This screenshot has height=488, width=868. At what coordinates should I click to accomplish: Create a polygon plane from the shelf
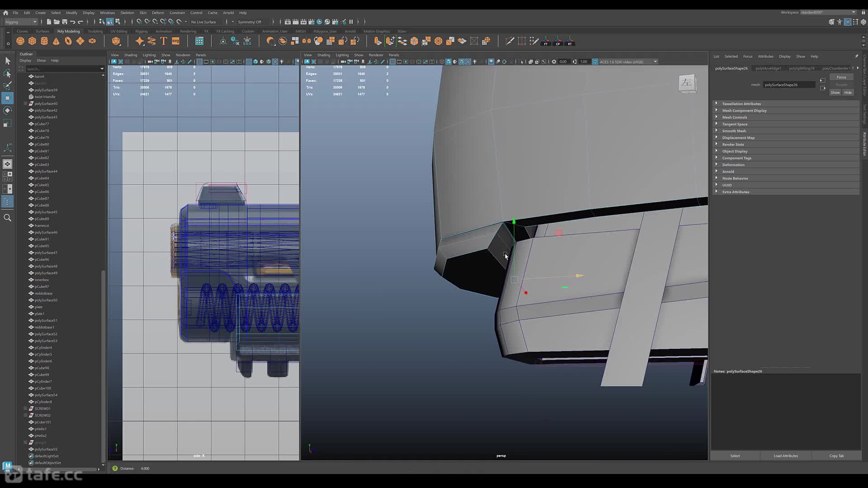(x=80, y=41)
